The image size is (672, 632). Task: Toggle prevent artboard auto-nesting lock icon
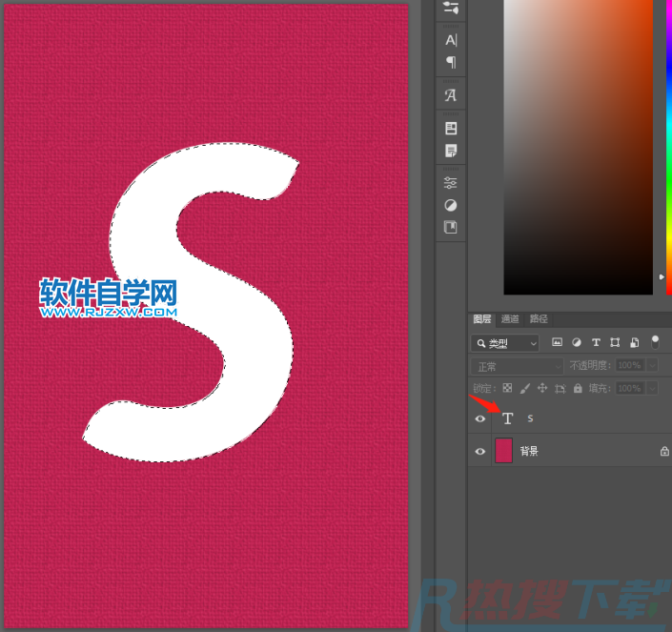560,389
